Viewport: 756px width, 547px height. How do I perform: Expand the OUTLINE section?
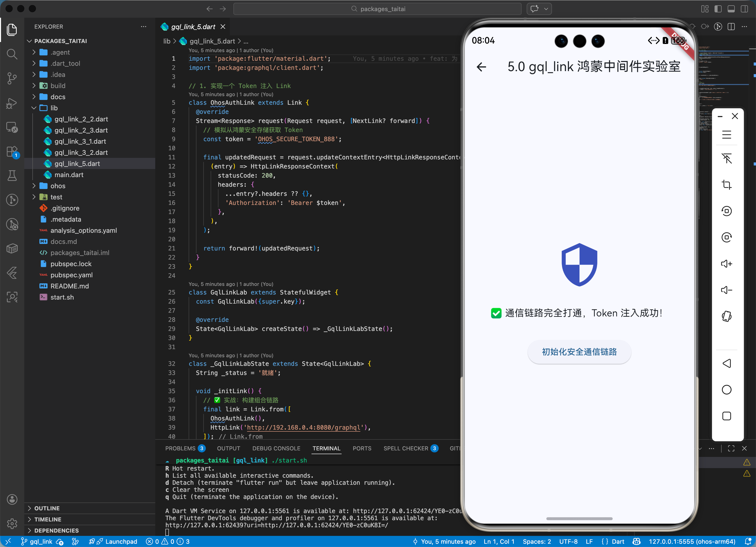pyautogui.click(x=47, y=508)
